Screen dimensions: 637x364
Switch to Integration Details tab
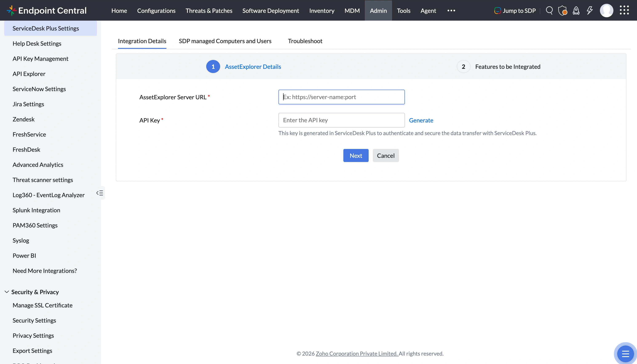[x=142, y=41]
